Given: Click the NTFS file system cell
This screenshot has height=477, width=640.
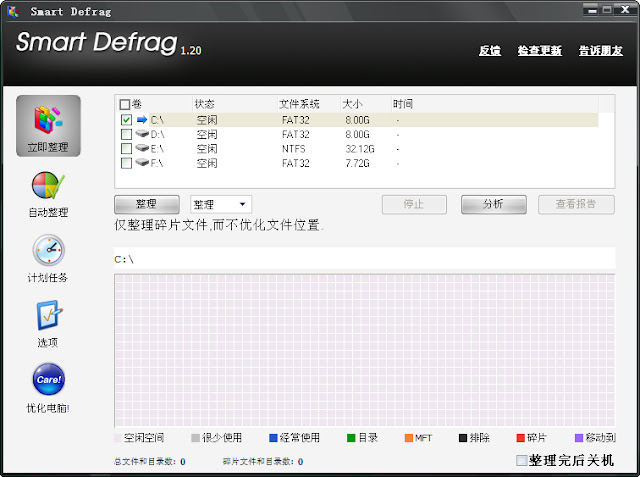Looking at the screenshot, I should click(293, 149).
